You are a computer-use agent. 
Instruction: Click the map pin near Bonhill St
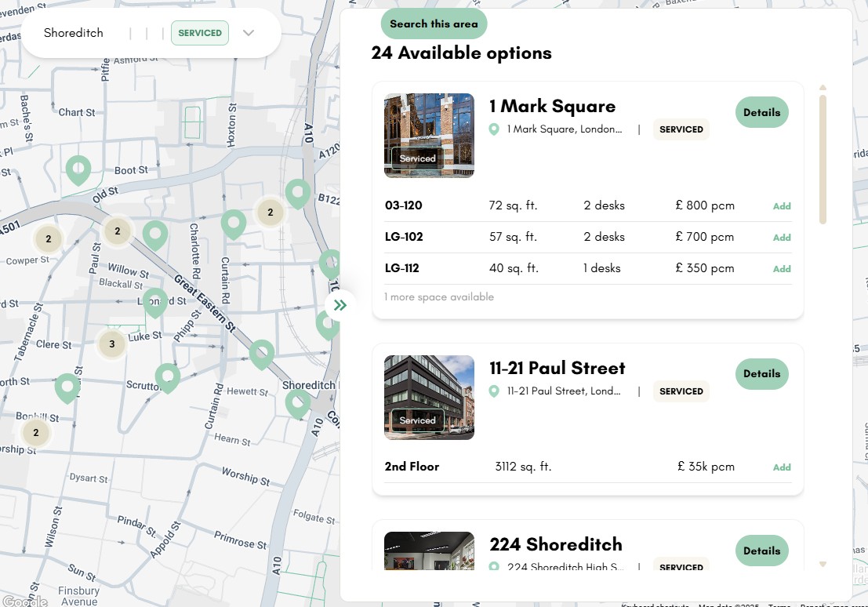click(x=67, y=387)
